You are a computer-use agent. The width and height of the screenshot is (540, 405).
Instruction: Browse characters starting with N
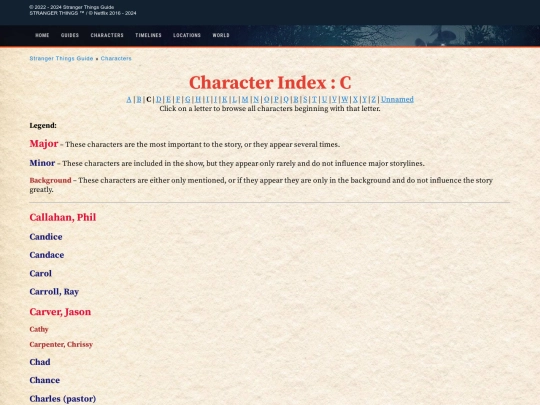click(x=256, y=100)
